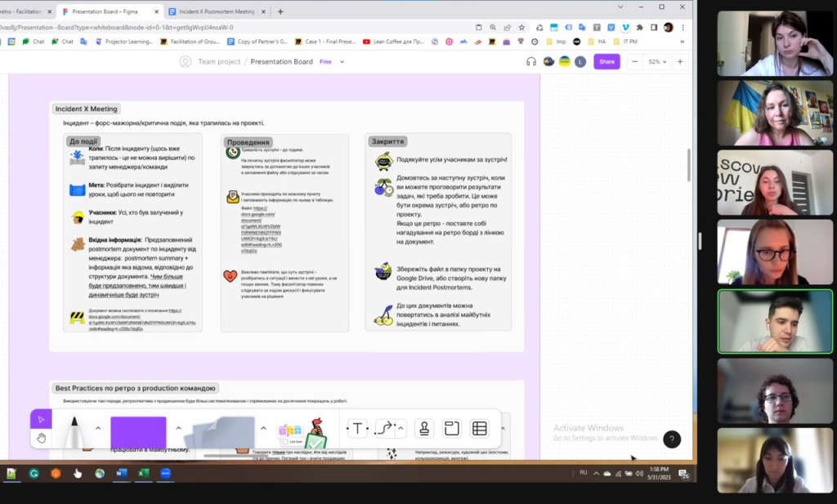
Task: Open the Facilitation of Group bookmark
Action: tap(190, 42)
